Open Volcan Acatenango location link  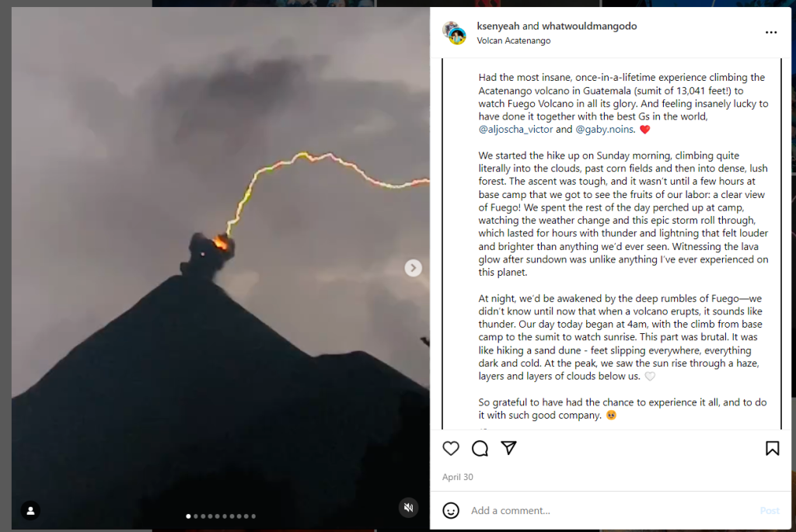513,40
